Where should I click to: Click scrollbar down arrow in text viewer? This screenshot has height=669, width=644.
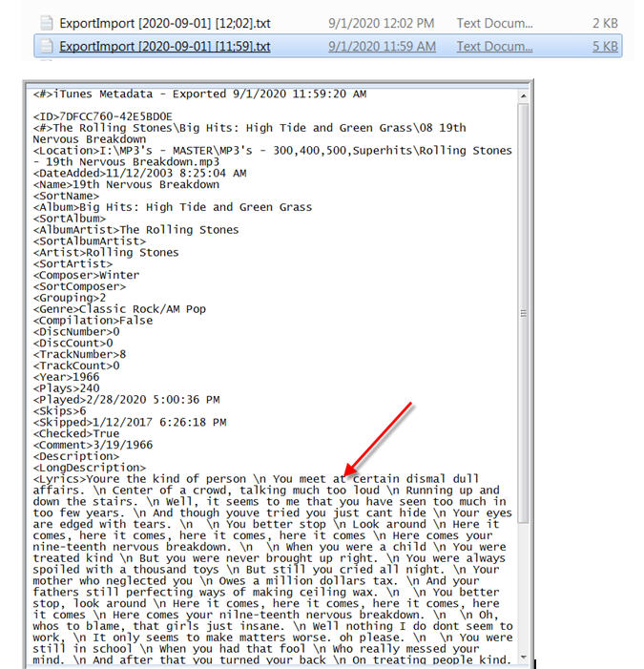coord(523,657)
